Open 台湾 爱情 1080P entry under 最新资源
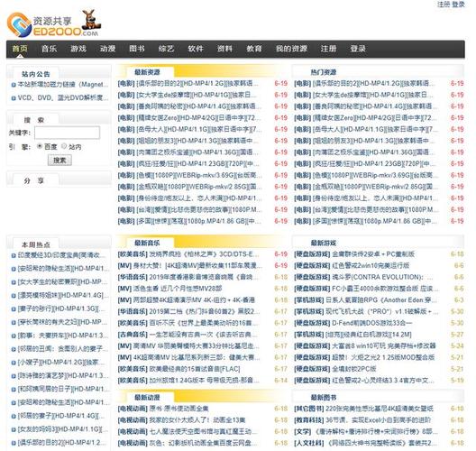The width and height of the screenshot is (476, 451). [199, 210]
